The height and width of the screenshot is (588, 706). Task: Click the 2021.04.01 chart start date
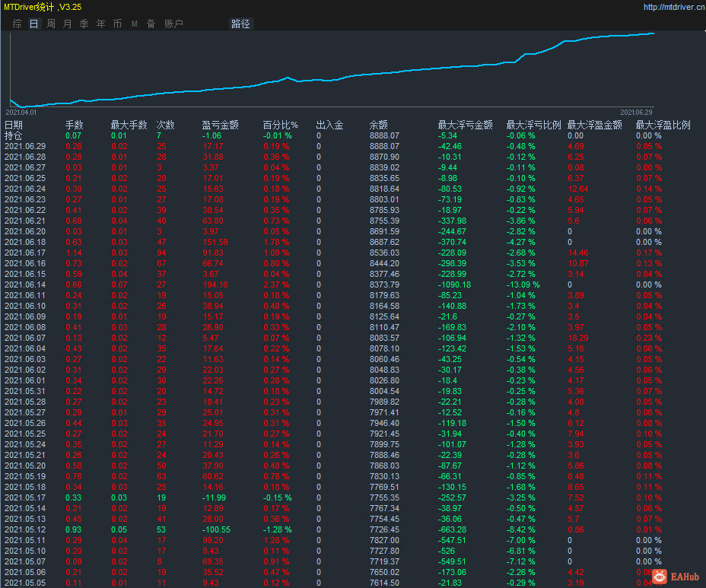click(x=21, y=112)
